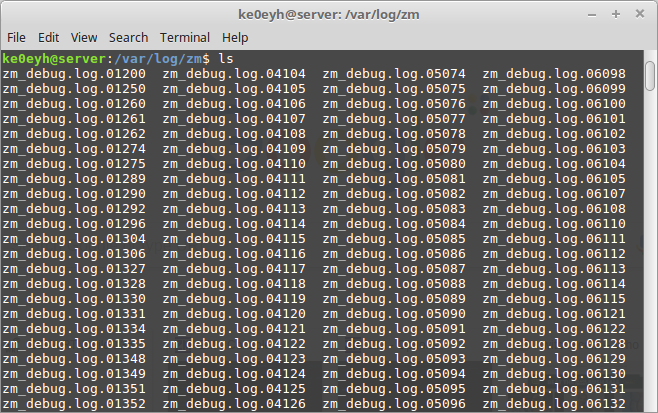658x413 pixels.
Task: Click file zm_debug.log.06121
Action: [554, 314]
